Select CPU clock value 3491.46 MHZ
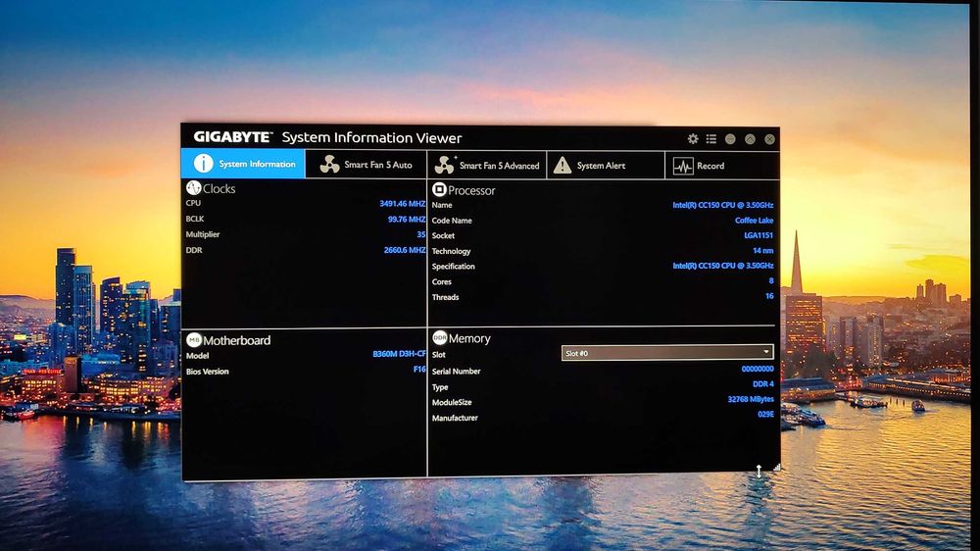 pyautogui.click(x=402, y=203)
